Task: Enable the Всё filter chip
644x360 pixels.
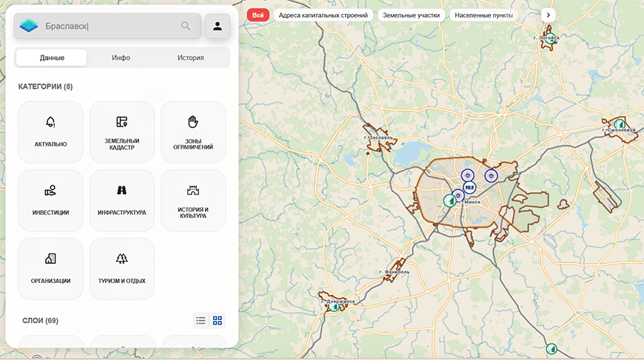Action: point(258,16)
